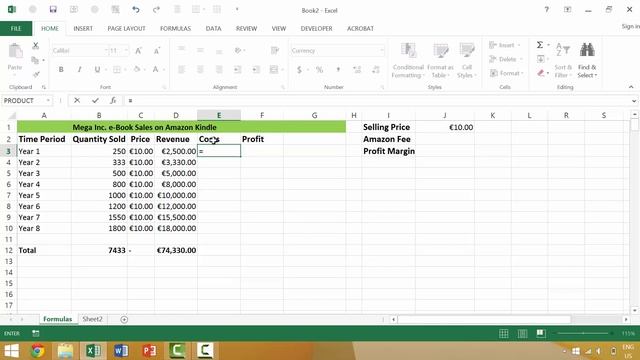Screen dimensions: 640x360
Task: Open Find & Select binoculars menu
Action: (x=587, y=60)
